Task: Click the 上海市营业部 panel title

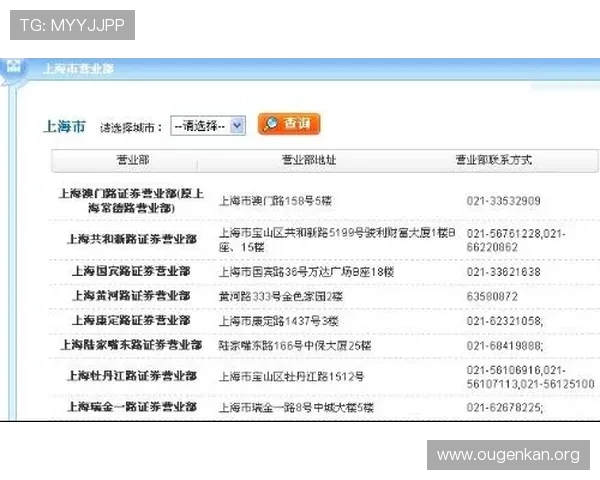Action: tap(78, 69)
